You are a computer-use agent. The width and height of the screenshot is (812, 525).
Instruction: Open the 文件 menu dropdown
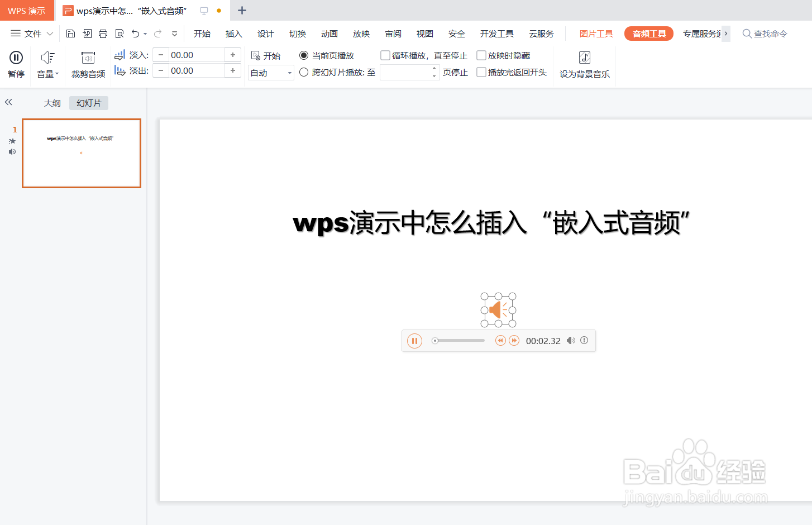[x=32, y=34]
